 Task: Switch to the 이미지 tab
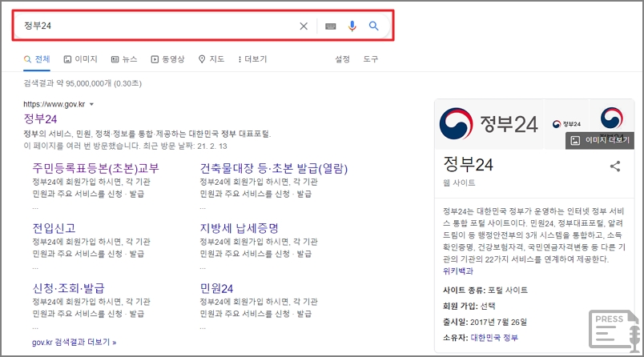(x=80, y=59)
